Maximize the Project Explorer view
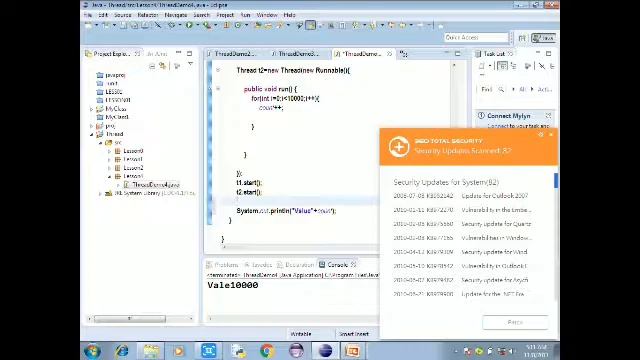 pos(189,53)
